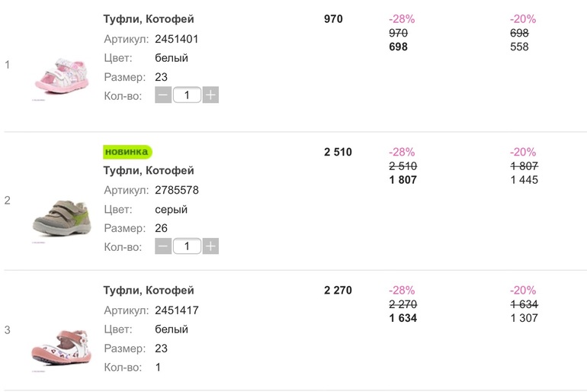Decrease quantity for white shoes item 2451401
Viewport: 587px width, 392px height.
pos(163,95)
